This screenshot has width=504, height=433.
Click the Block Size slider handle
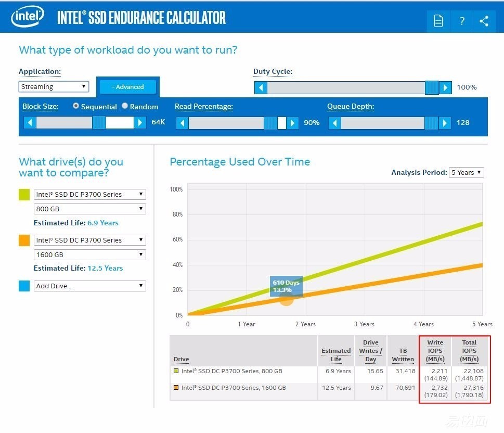99,123
